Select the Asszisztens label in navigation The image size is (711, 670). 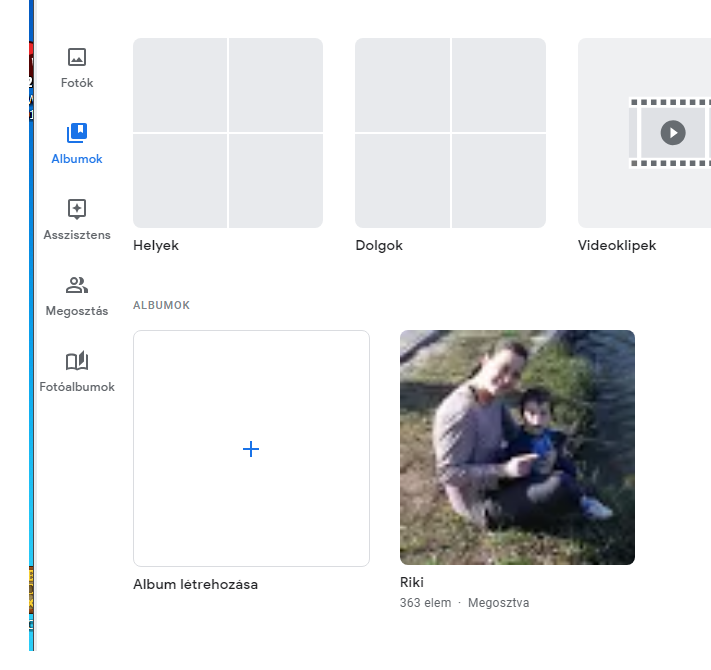[x=77, y=235]
